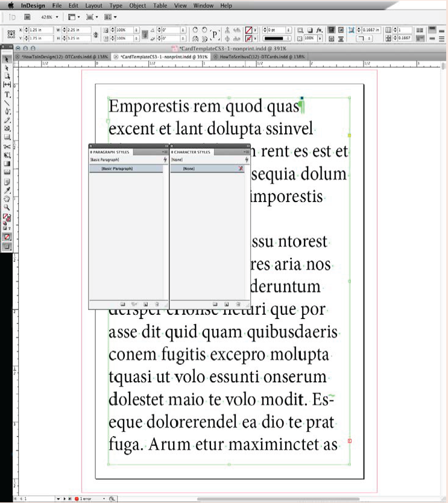Open the Layout menu

coord(93,5)
